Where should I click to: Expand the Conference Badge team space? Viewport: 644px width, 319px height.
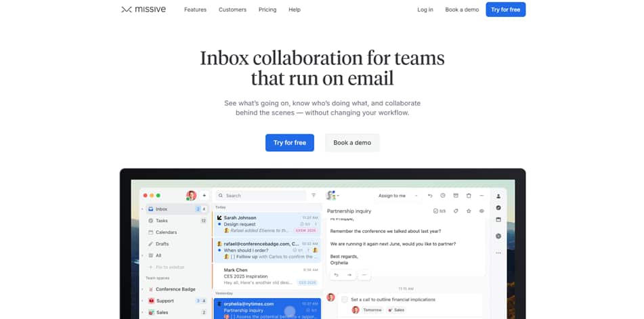pyautogui.click(x=143, y=289)
